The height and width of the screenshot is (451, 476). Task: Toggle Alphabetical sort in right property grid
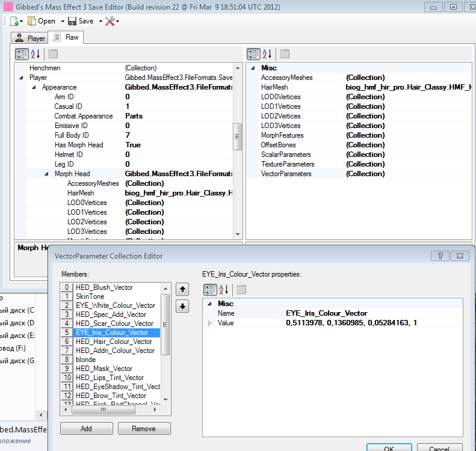click(267, 54)
